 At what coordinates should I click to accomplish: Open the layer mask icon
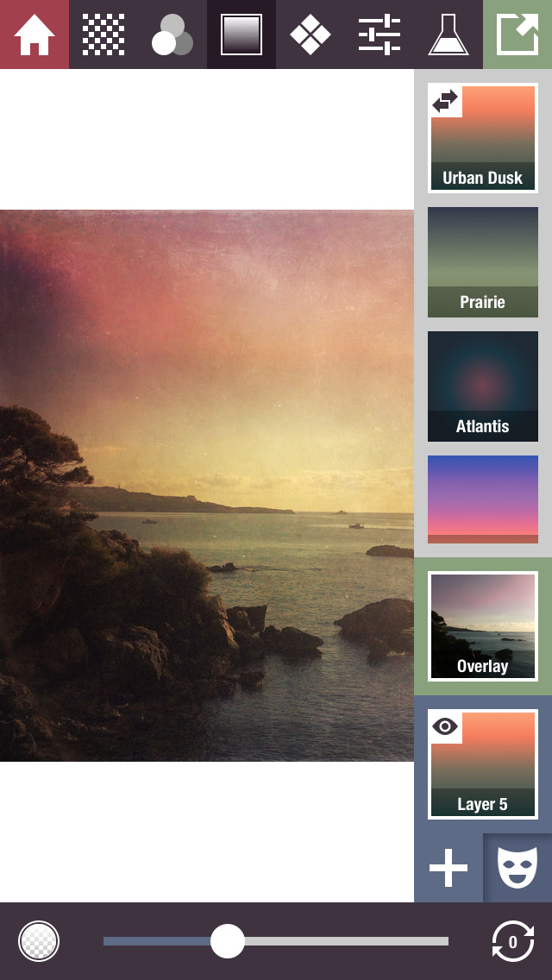coord(517,868)
